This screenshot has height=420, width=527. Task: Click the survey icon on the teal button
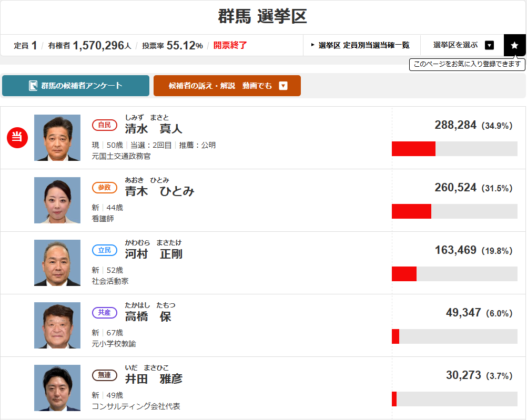33,86
